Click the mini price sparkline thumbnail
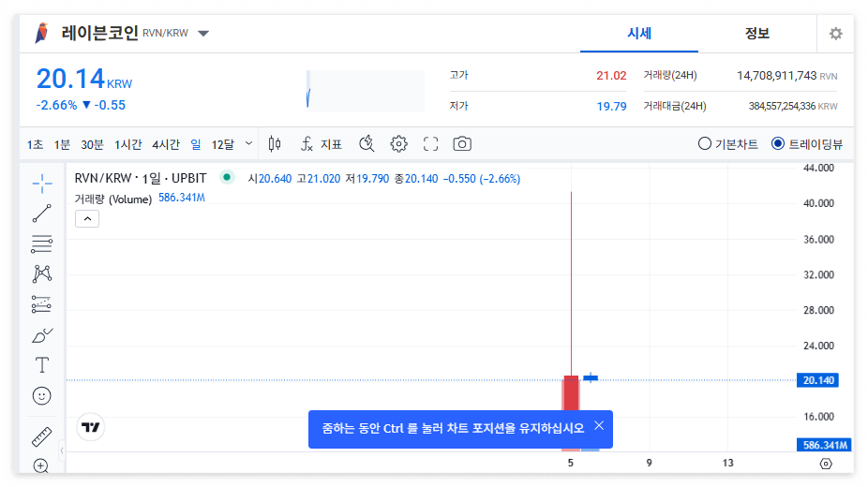Screen dimensions: 868x487 click(x=366, y=91)
